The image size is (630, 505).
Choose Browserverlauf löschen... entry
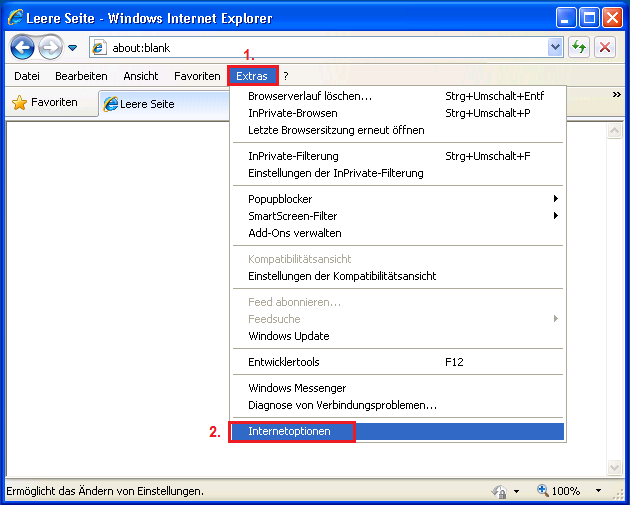coord(398,96)
